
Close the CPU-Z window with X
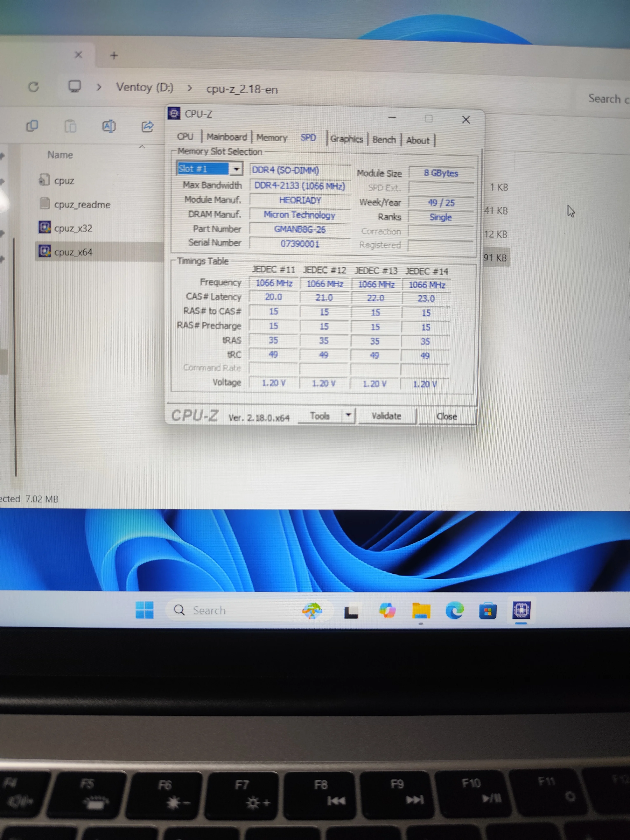coord(466,120)
